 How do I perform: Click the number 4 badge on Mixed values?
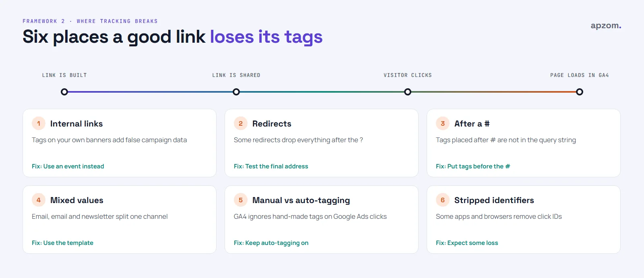point(39,200)
